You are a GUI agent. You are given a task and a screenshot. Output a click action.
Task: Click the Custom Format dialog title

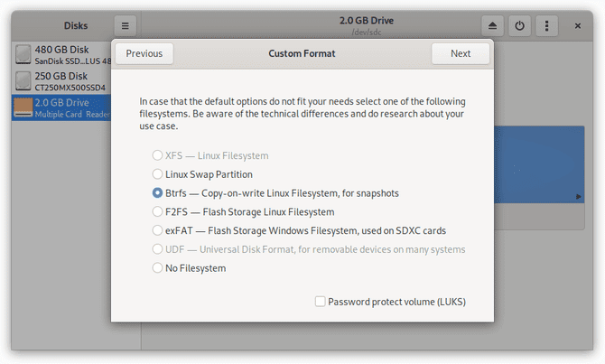click(302, 53)
